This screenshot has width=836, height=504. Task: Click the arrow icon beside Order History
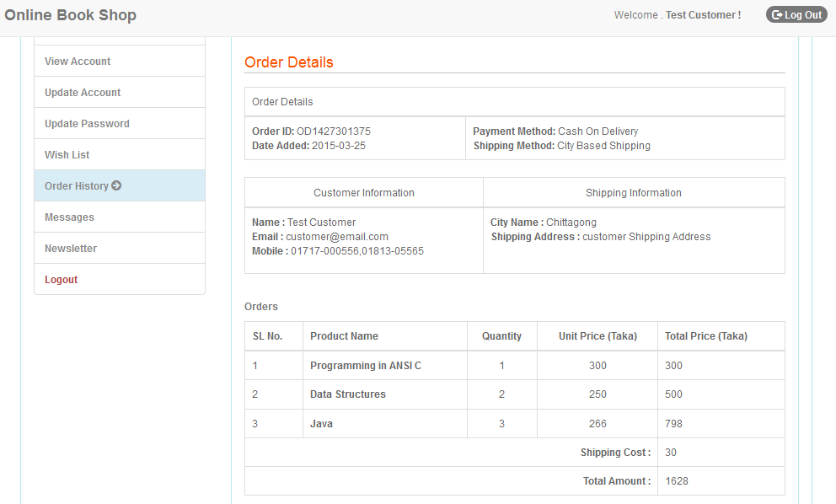(x=116, y=186)
